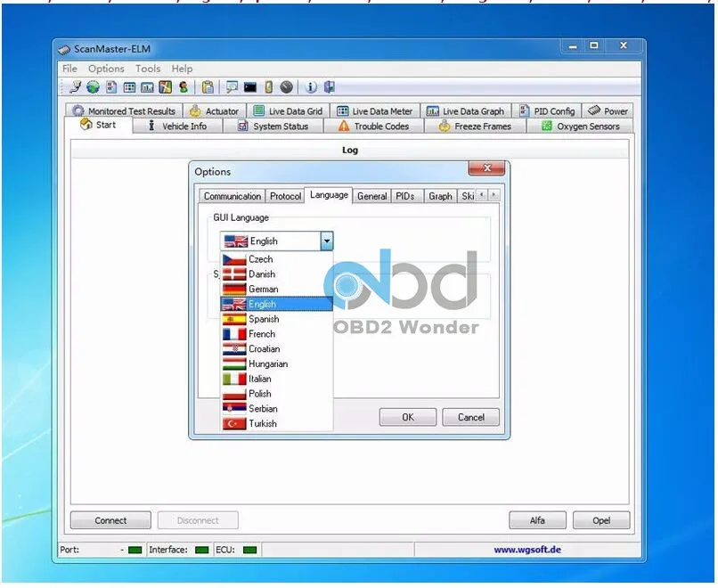This screenshot has height=588, width=718.
Task: Switch to the Trouble Codes tab
Action: (373, 126)
